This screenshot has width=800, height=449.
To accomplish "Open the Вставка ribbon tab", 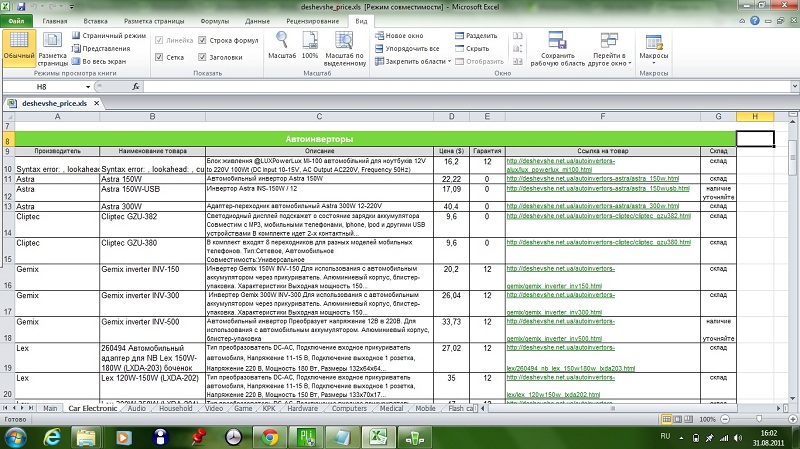I will 95,21.
